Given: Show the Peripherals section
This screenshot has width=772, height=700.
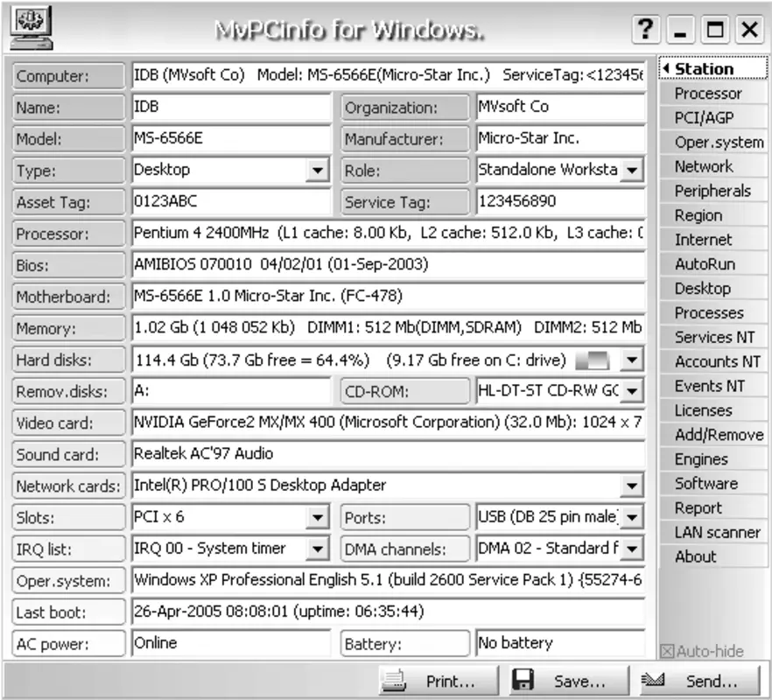Looking at the screenshot, I should coord(713,191).
